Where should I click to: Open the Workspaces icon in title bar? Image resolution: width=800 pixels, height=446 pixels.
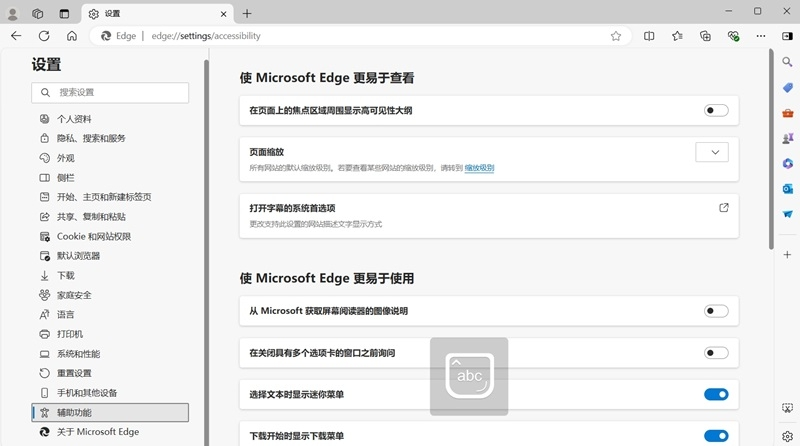pos(38,14)
